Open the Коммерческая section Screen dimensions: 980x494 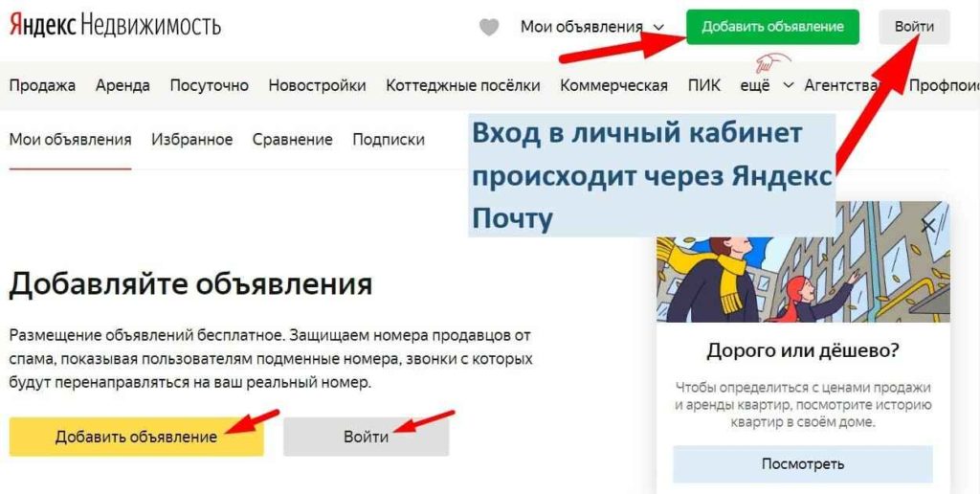point(613,85)
